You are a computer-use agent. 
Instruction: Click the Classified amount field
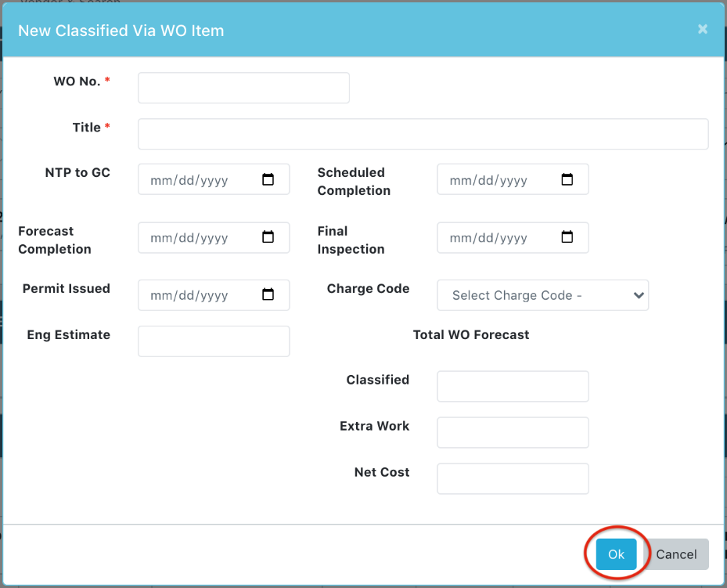click(x=513, y=386)
